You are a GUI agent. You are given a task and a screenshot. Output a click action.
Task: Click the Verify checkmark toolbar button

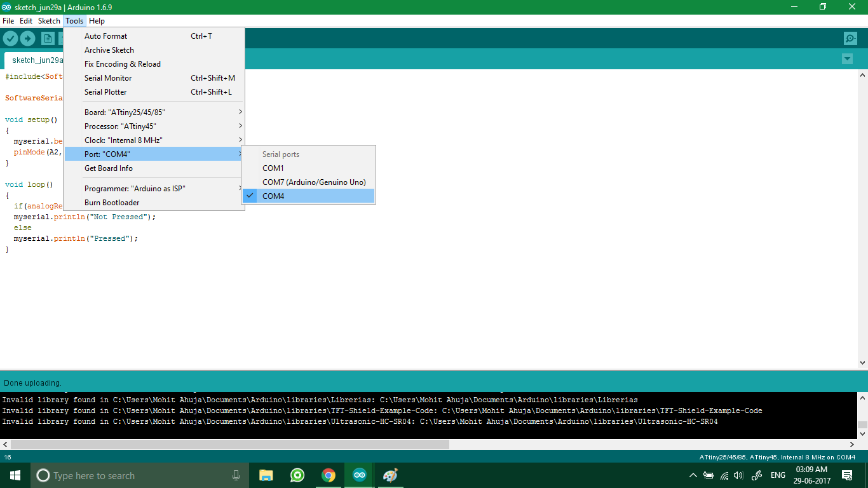[10, 39]
